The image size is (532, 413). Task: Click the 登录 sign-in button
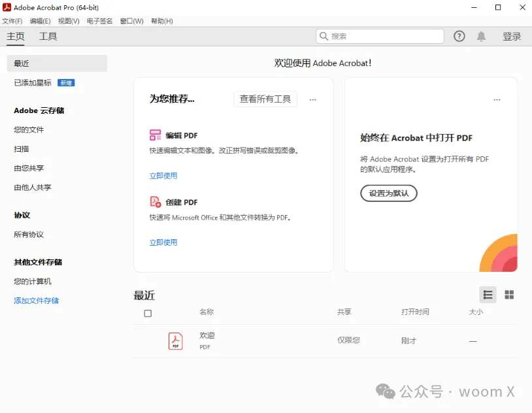click(512, 37)
